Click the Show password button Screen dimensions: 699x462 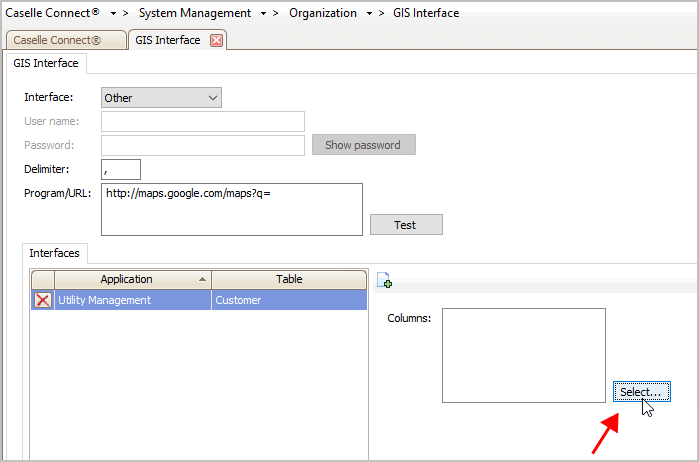[x=364, y=145]
